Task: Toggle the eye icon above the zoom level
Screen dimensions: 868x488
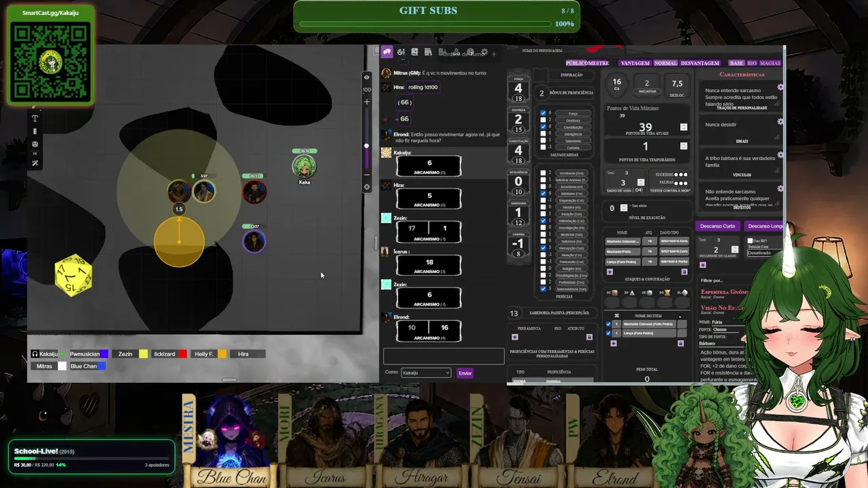Action: (367, 77)
